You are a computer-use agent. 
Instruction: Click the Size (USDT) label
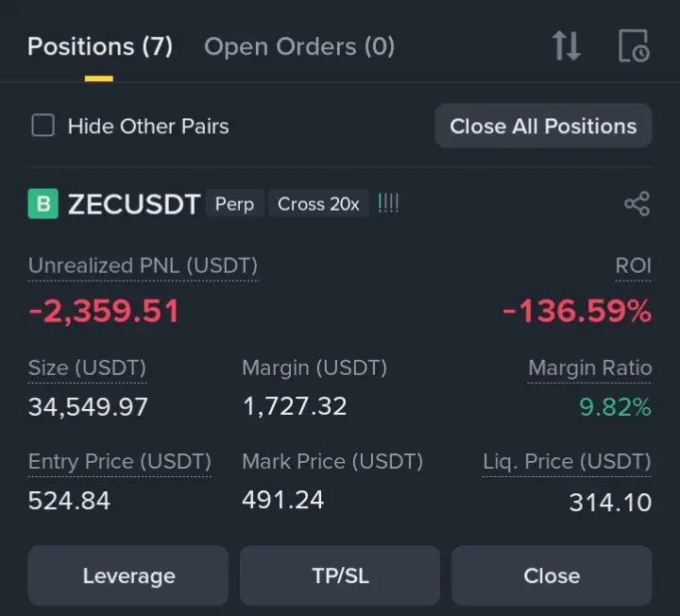coord(87,368)
